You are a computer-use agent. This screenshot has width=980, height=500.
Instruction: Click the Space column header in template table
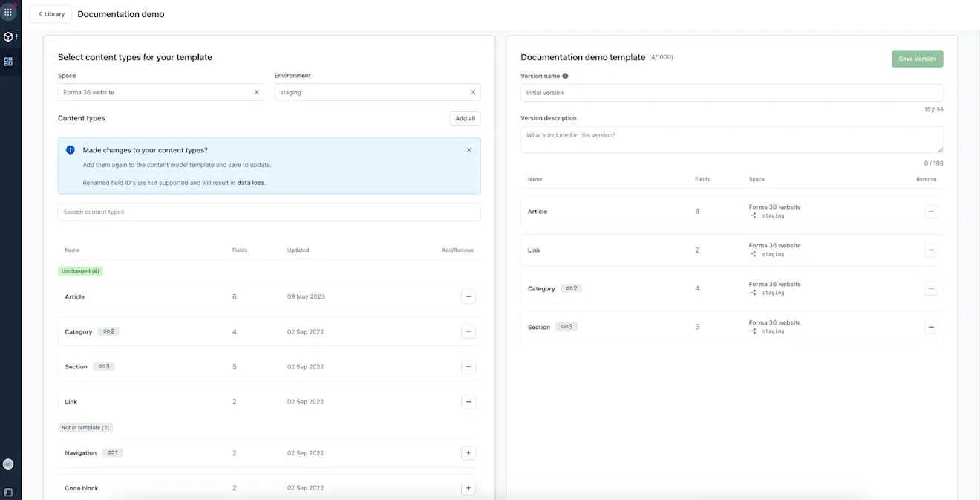click(757, 179)
